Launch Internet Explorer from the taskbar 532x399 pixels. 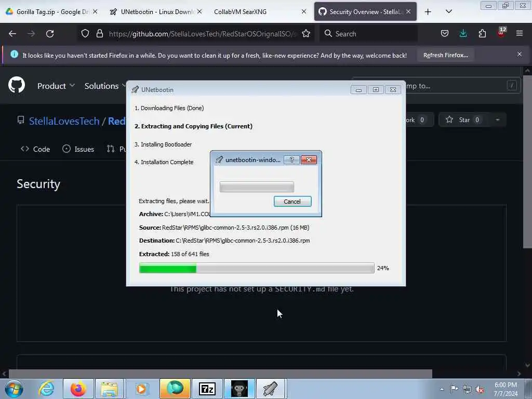pyautogui.click(x=46, y=389)
